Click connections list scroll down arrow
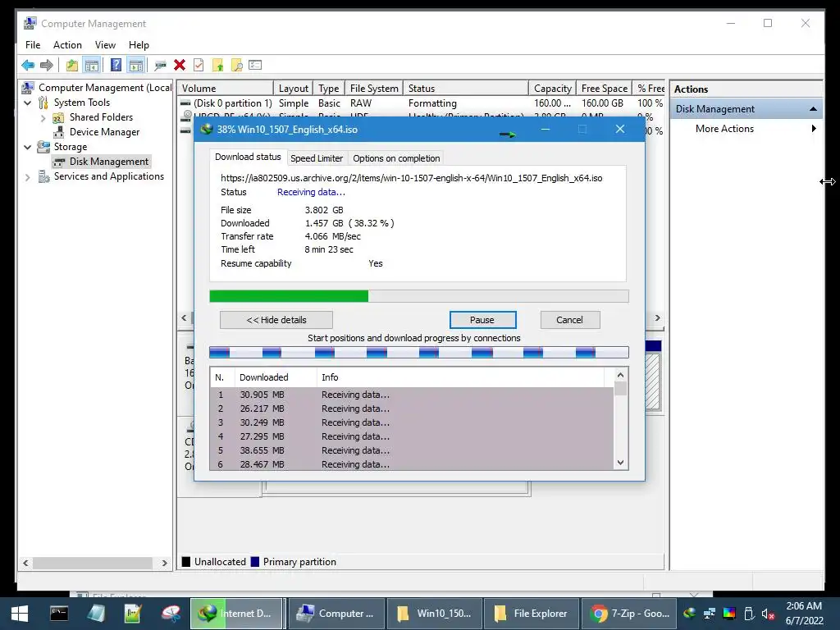 [620, 463]
